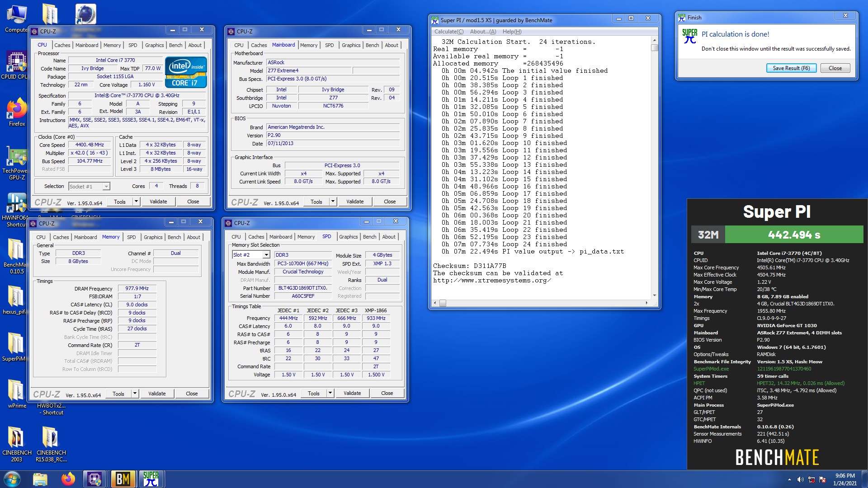The height and width of the screenshot is (488, 868).
Task: Open the SuperPiMod folder icon
Action: [x=15, y=347]
